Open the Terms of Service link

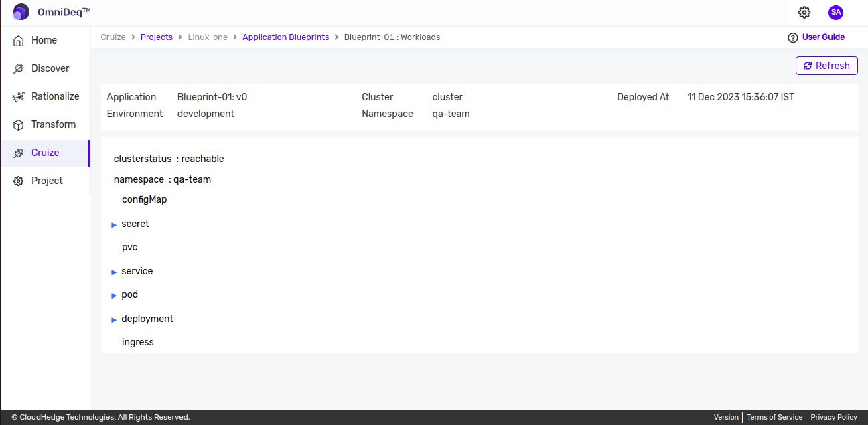(774, 417)
